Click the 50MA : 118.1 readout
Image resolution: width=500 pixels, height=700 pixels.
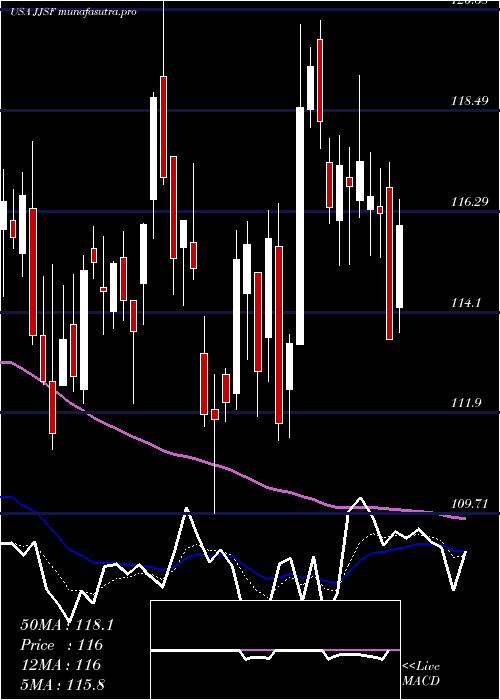point(67,625)
